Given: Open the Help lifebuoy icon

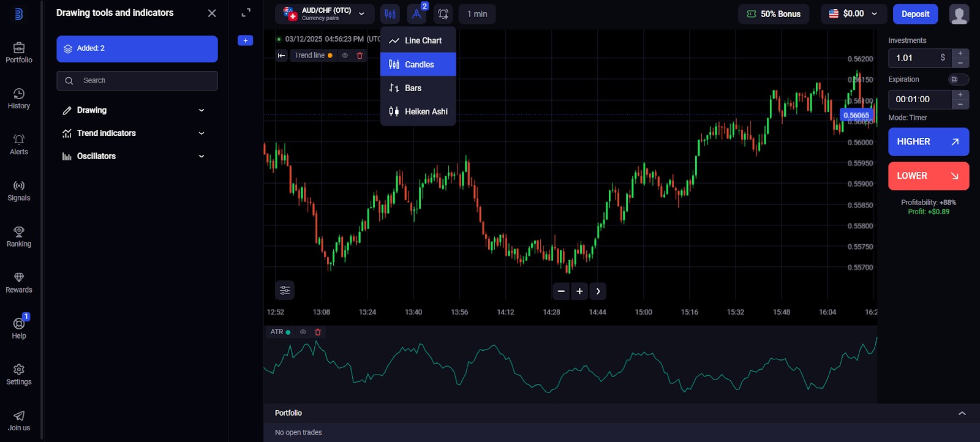Looking at the screenshot, I should (19, 323).
